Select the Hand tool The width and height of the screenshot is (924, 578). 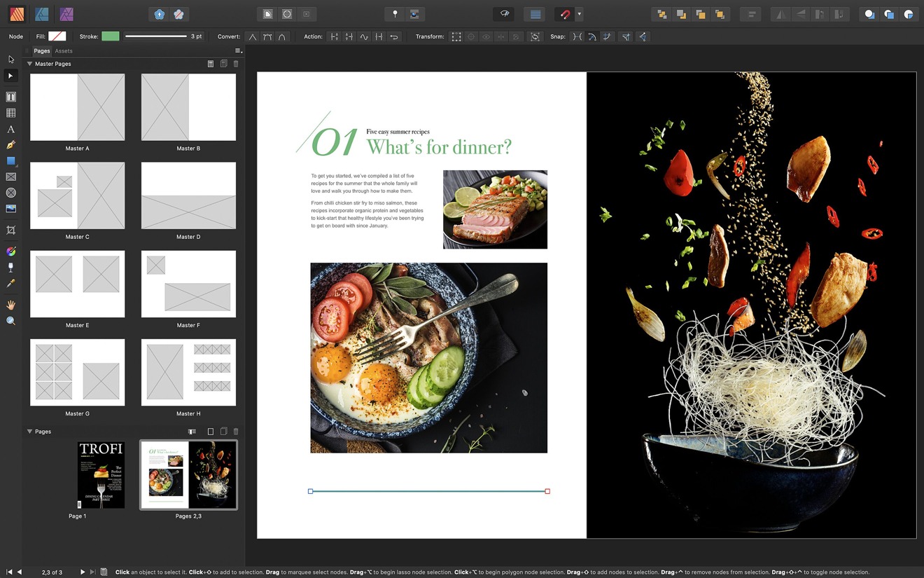10,304
